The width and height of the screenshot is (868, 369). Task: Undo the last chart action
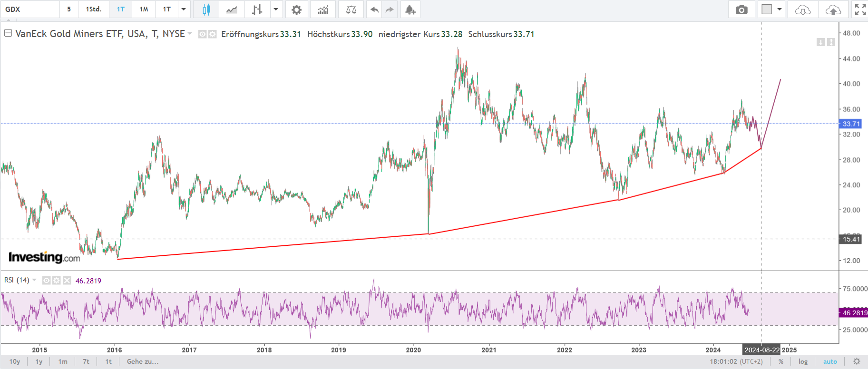pyautogui.click(x=374, y=10)
